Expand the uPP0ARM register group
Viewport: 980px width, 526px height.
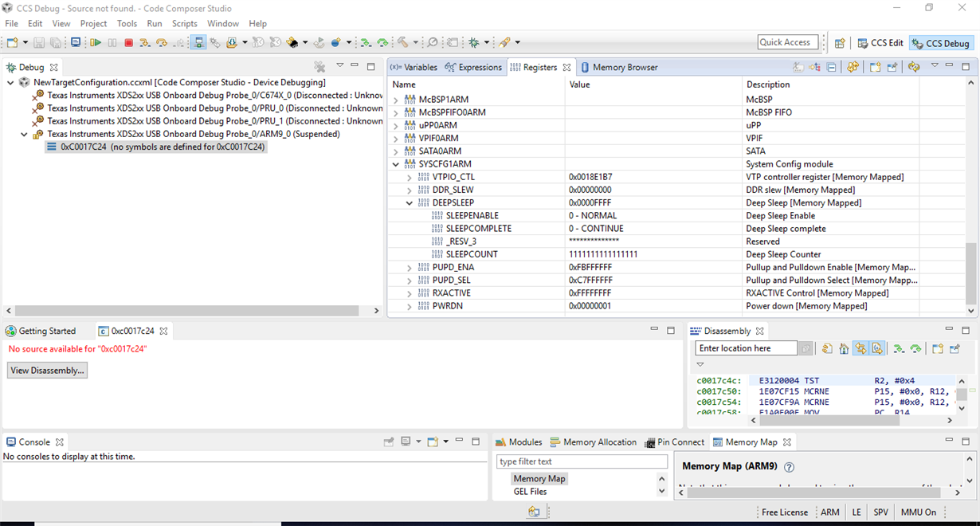point(396,125)
